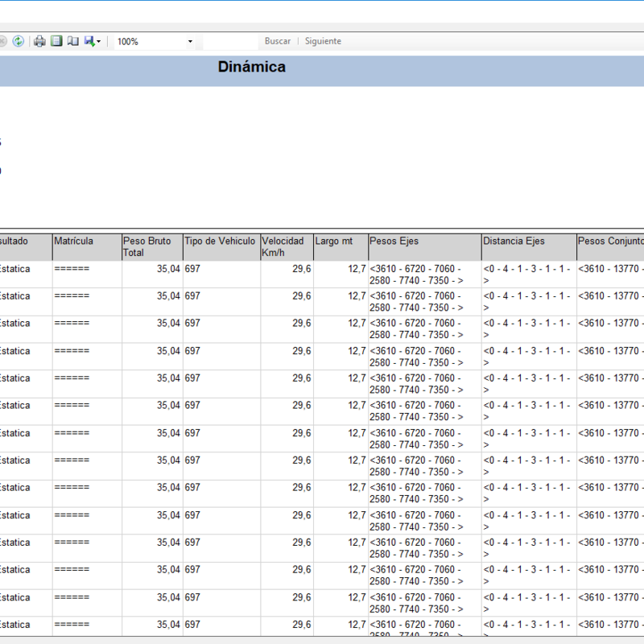This screenshot has width=644, height=644.
Task: Click the print report icon
Action: pyautogui.click(x=39, y=41)
